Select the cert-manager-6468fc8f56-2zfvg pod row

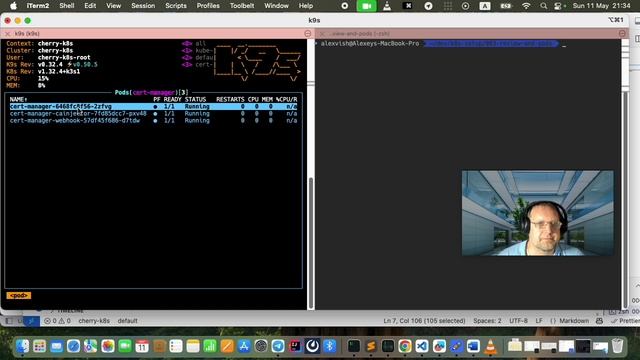(x=153, y=107)
